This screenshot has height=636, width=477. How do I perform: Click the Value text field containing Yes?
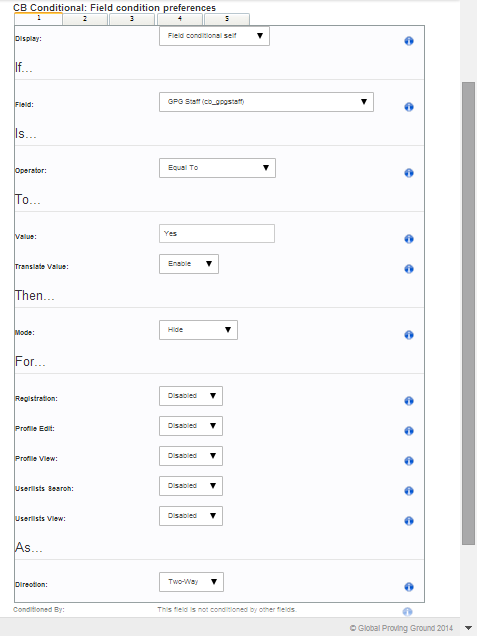pos(217,234)
